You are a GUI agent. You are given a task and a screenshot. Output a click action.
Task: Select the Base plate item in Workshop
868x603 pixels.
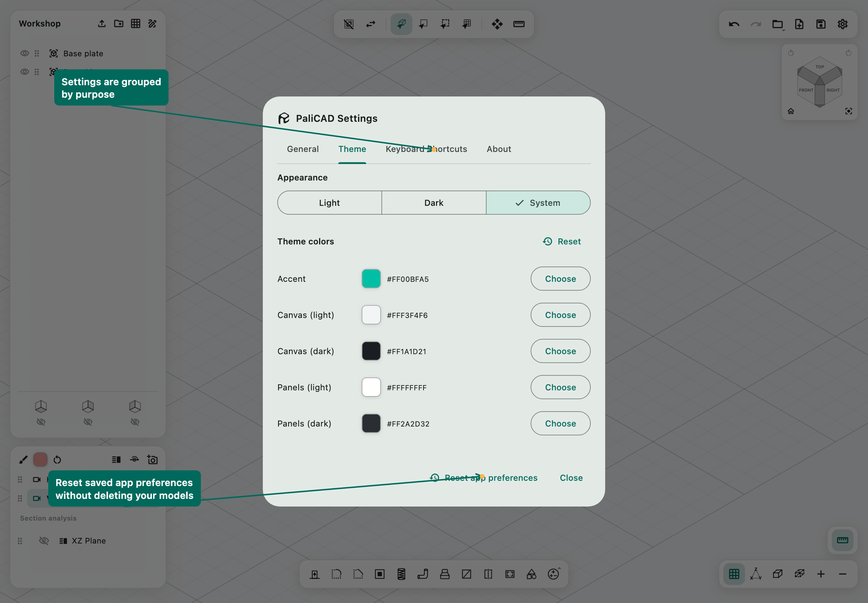pos(83,53)
